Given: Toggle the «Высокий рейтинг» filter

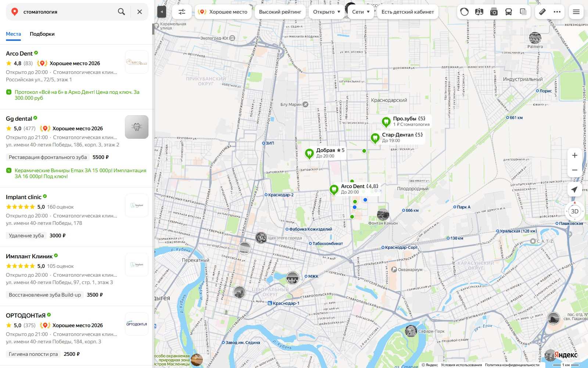Looking at the screenshot, I should click(280, 12).
